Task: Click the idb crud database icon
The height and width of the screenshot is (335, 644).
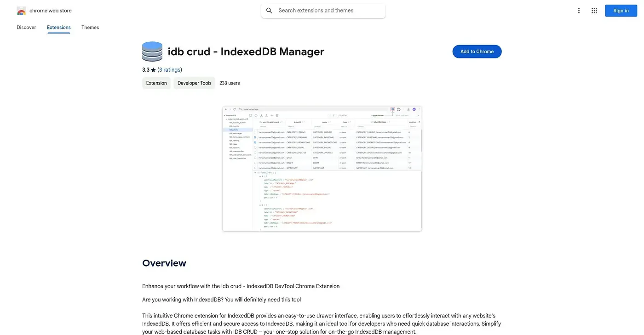Action: 152,51
